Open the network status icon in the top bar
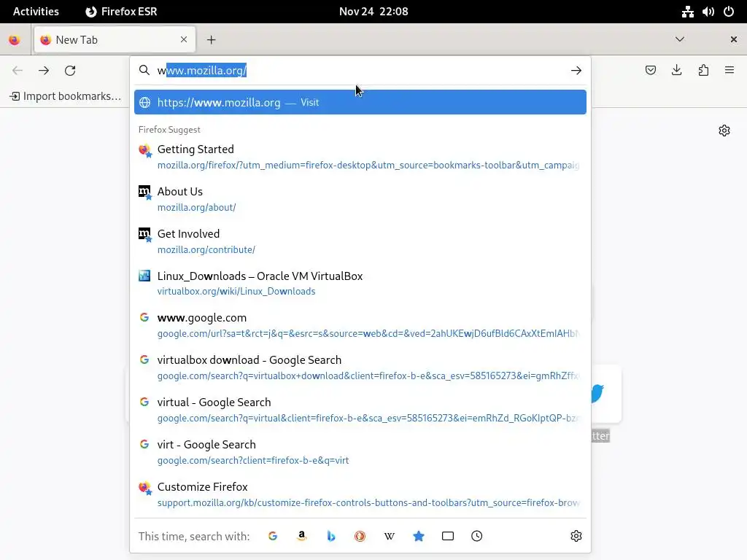The image size is (747, 560). pos(687,12)
